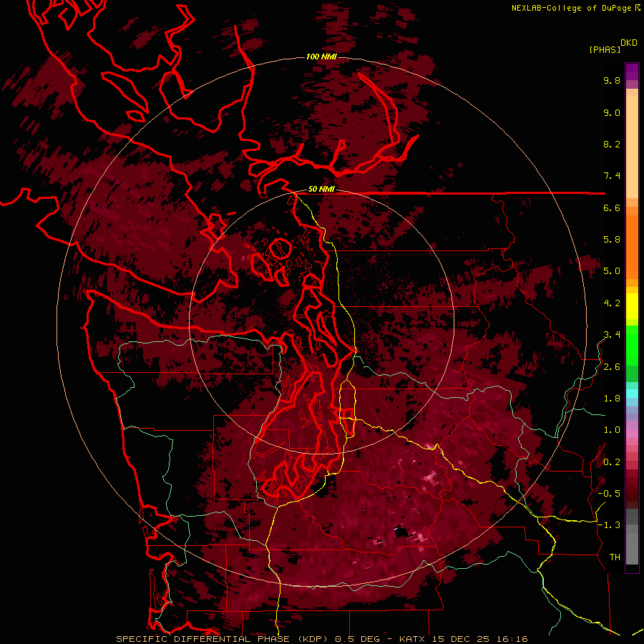Click the -1.3 legend value
This screenshot has width=644, height=644.
click(609, 525)
